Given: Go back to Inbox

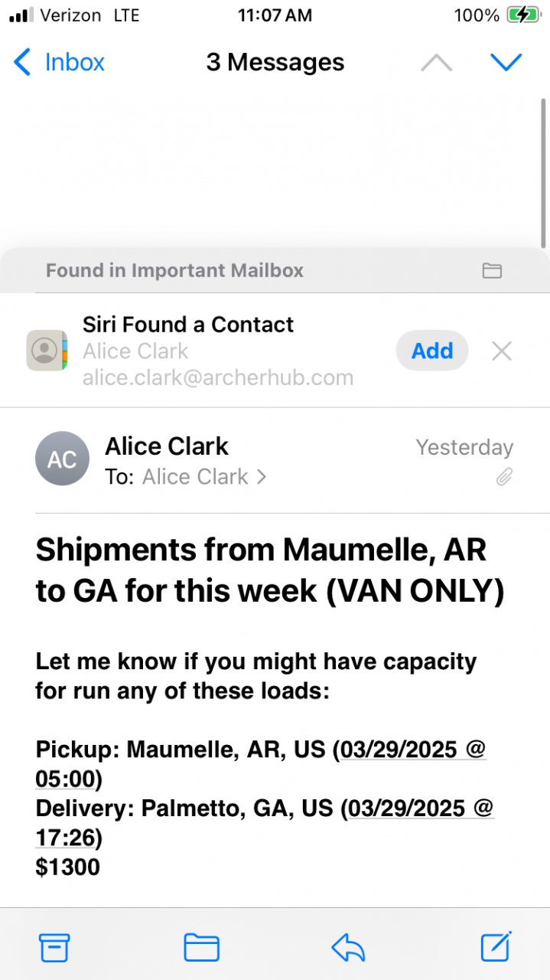Looking at the screenshot, I should click(x=60, y=63).
